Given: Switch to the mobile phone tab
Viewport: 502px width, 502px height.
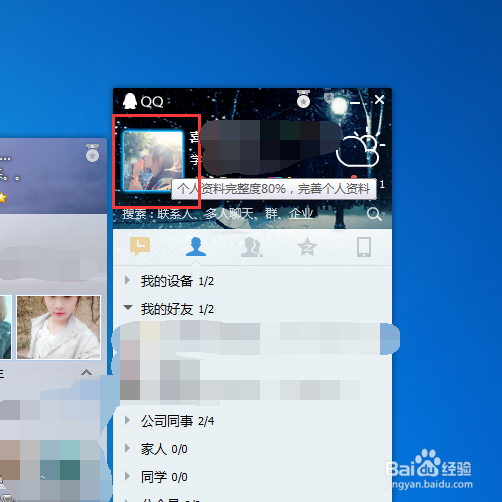Looking at the screenshot, I should pyautogui.click(x=364, y=247).
